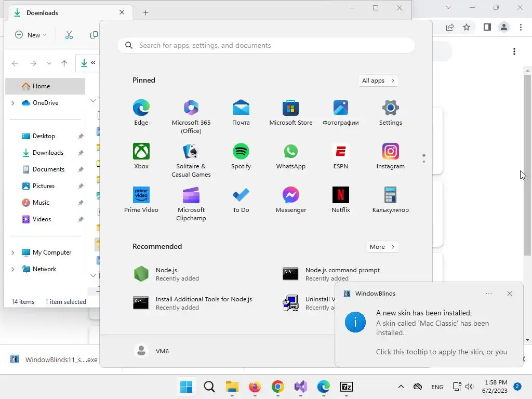Launch Microsoft Clipchamp
The height and width of the screenshot is (399, 532).
click(191, 204)
